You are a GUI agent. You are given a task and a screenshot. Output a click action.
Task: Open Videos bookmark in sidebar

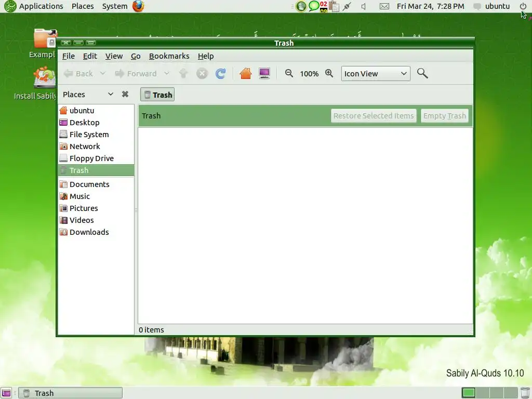tap(96, 220)
